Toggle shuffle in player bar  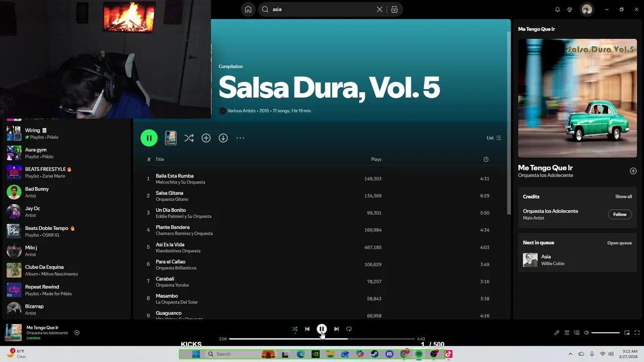(295, 329)
